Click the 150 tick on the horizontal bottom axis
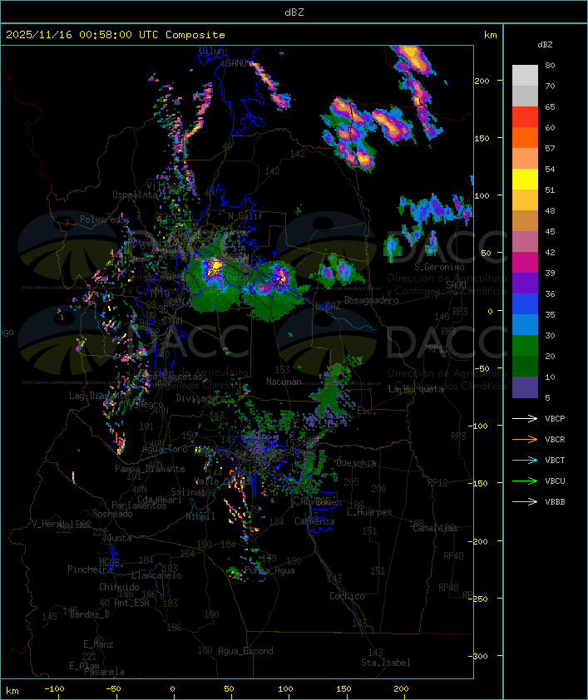This screenshot has height=700, width=588. pyautogui.click(x=343, y=689)
